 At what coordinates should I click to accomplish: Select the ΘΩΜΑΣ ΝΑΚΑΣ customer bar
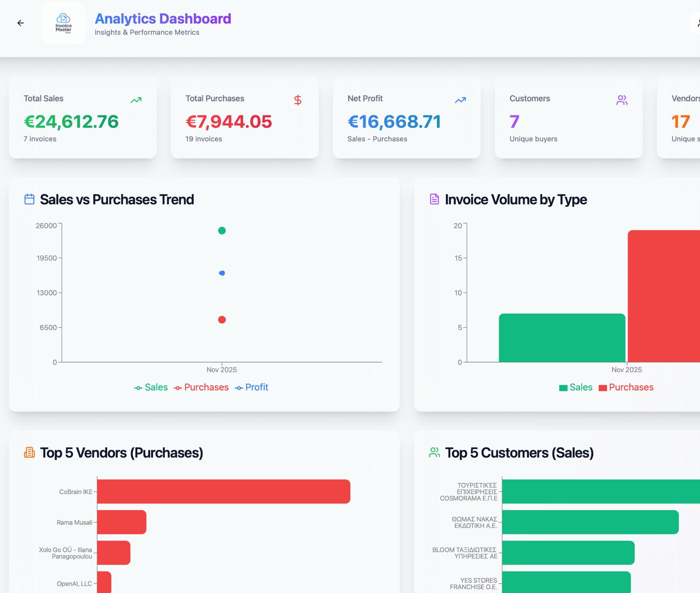(x=590, y=522)
